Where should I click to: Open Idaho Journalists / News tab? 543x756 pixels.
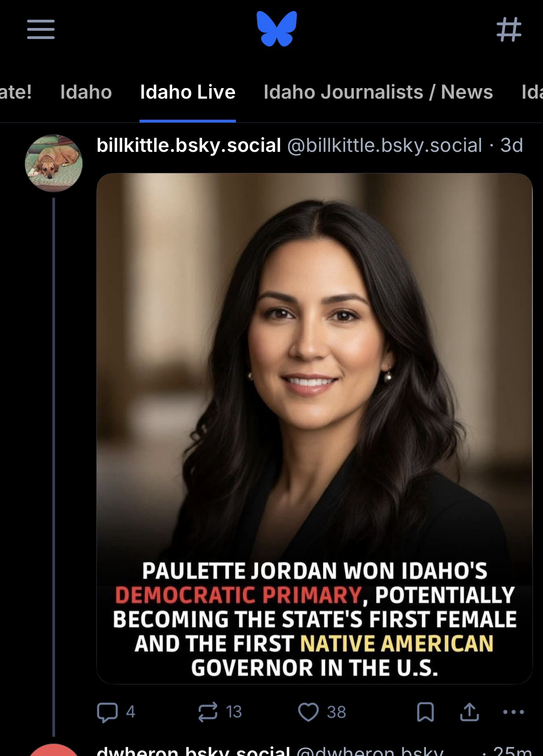(x=378, y=92)
